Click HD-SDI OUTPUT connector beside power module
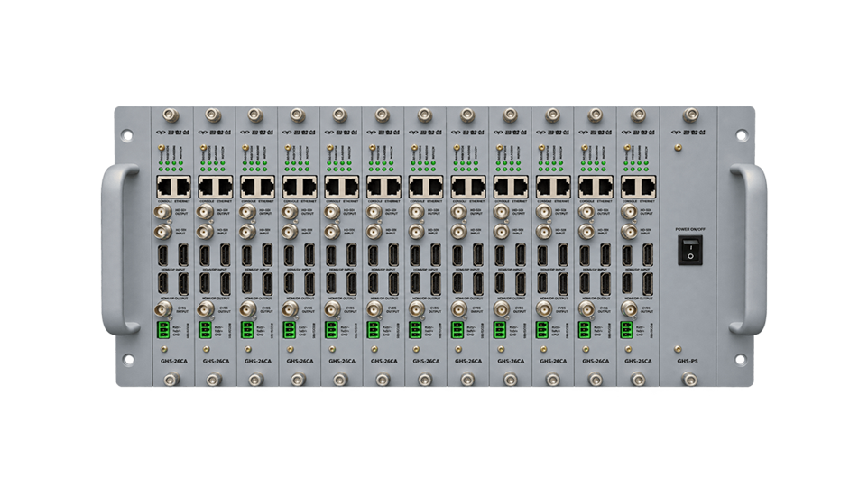The height and width of the screenshot is (487, 868). click(x=628, y=211)
